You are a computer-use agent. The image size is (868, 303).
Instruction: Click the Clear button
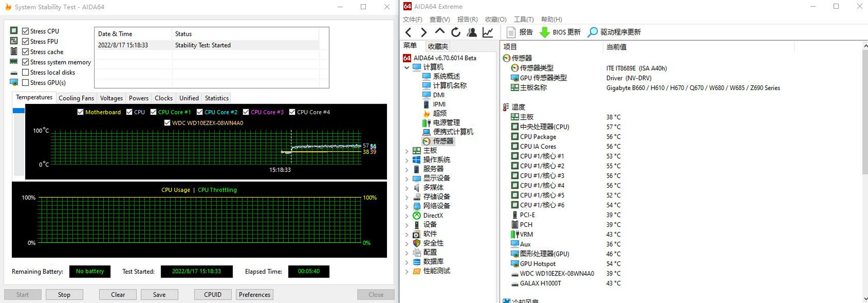pyautogui.click(x=118, y=295)
